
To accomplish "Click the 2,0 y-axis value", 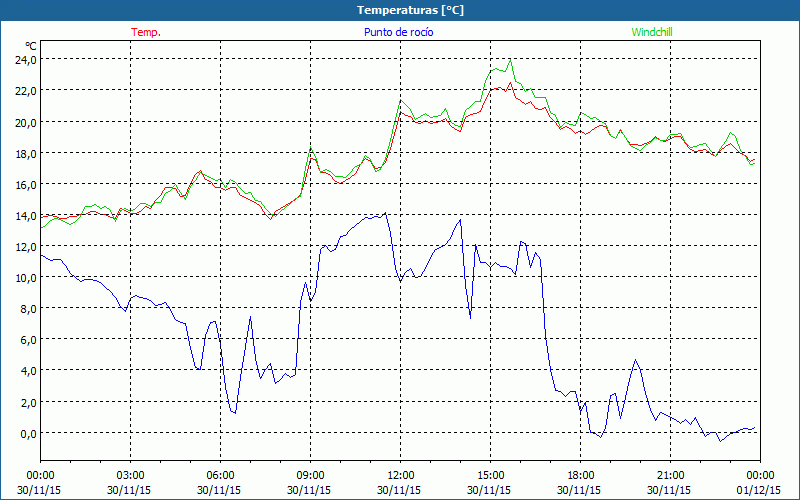I will [29, 403].
